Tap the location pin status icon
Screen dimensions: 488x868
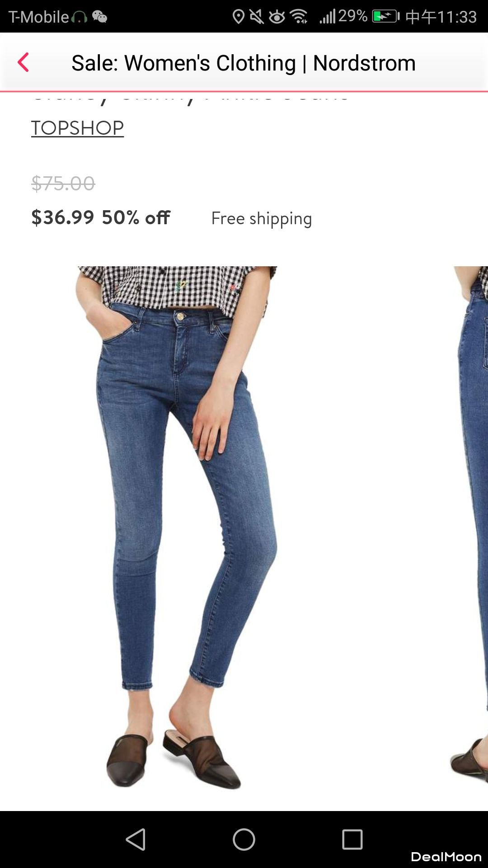pyautogui.click(x=238, y=17)
